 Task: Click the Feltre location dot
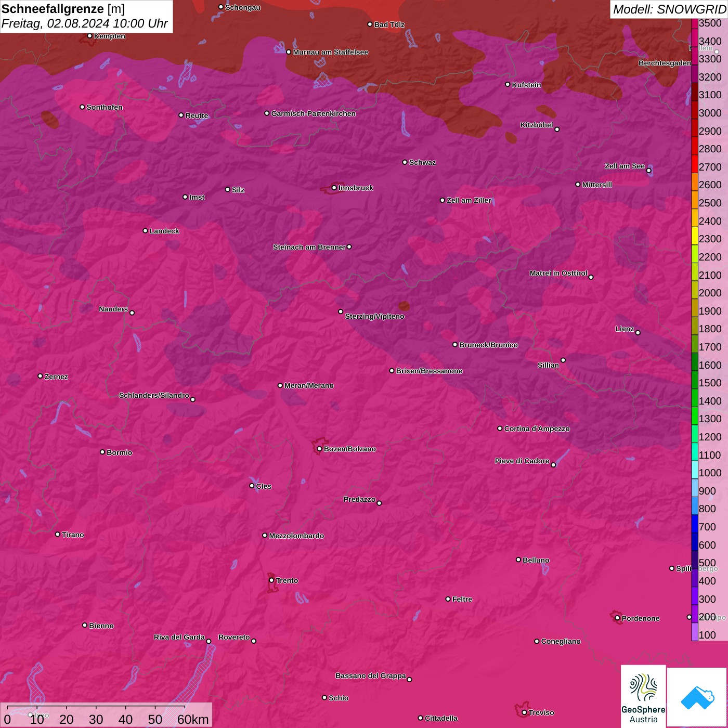tap(448, 599)
